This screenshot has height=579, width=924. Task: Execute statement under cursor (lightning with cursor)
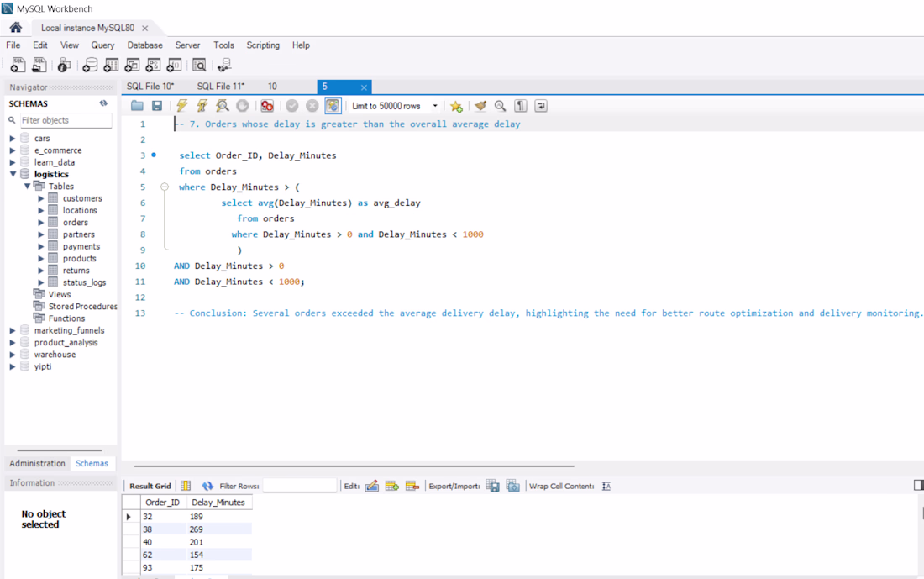202,106
